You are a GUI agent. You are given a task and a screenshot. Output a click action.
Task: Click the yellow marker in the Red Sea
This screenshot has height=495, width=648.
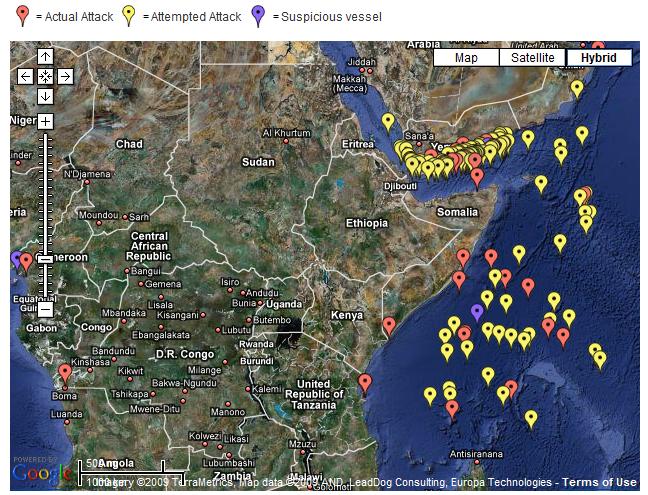coord(388,122)
